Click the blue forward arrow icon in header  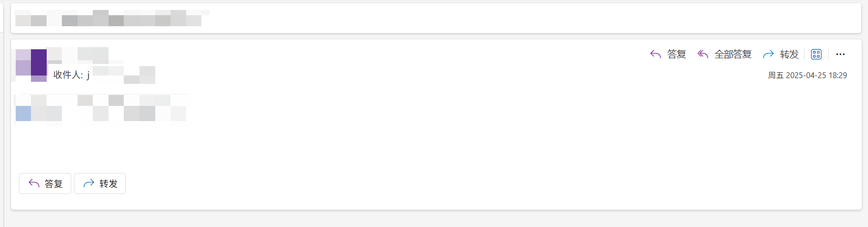click(768, 54)
